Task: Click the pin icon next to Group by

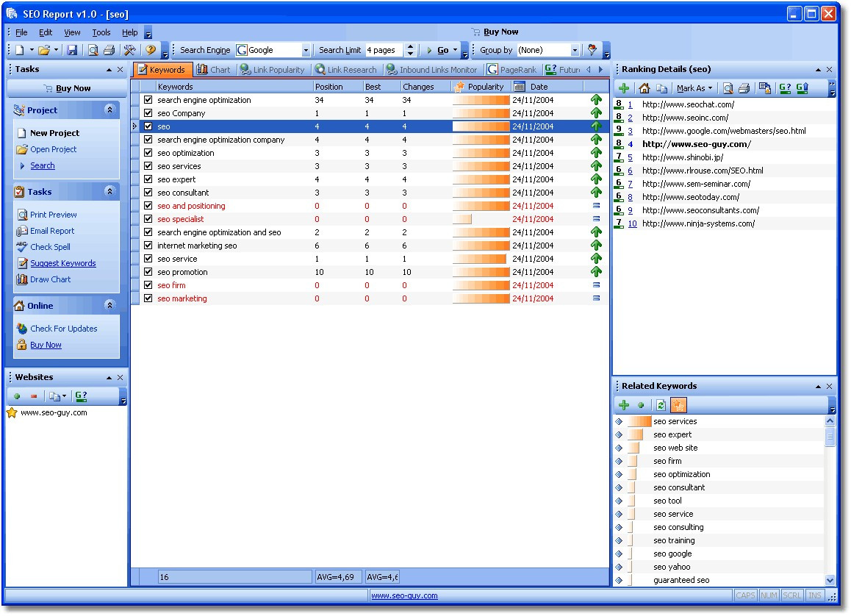Action: (592, 50)
